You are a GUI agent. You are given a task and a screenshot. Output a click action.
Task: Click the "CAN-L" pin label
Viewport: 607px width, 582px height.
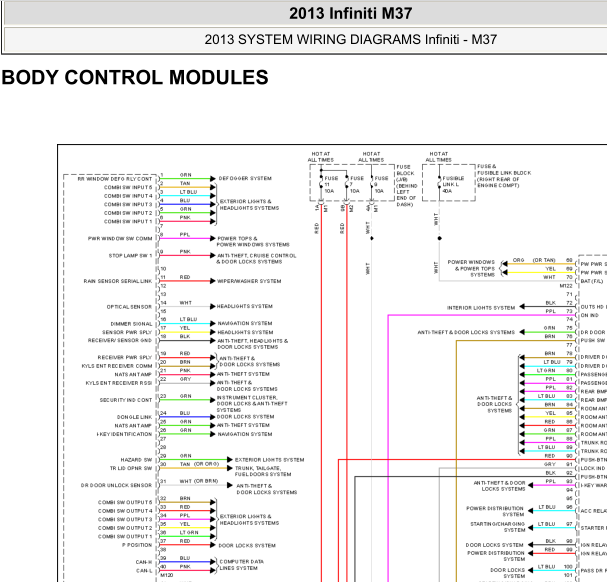144,570
